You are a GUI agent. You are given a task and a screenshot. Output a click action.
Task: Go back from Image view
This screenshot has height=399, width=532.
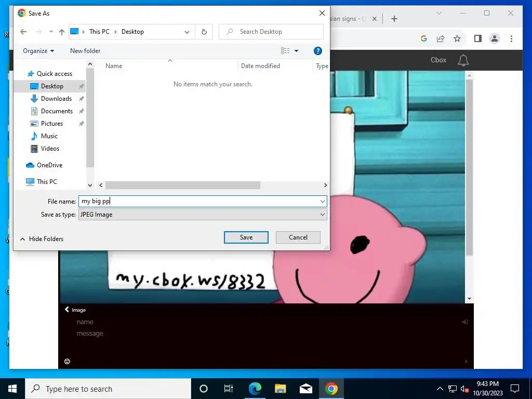click(67, 310)
